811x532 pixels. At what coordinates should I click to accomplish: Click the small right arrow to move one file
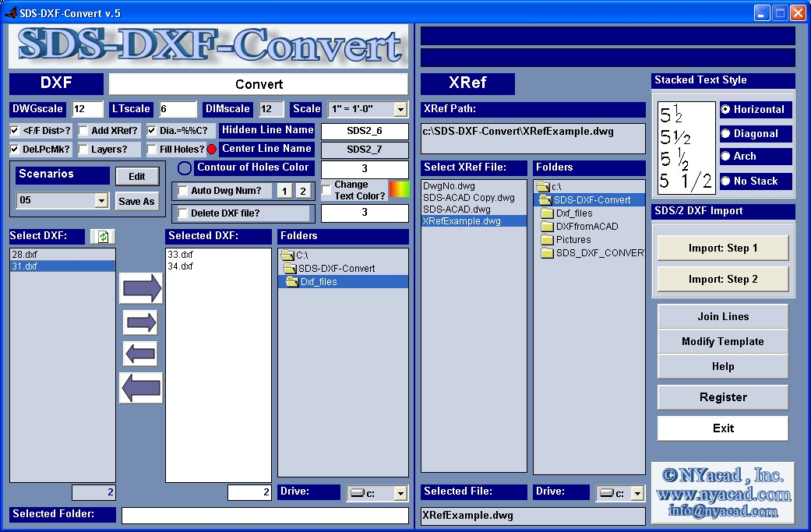(141, 322)
